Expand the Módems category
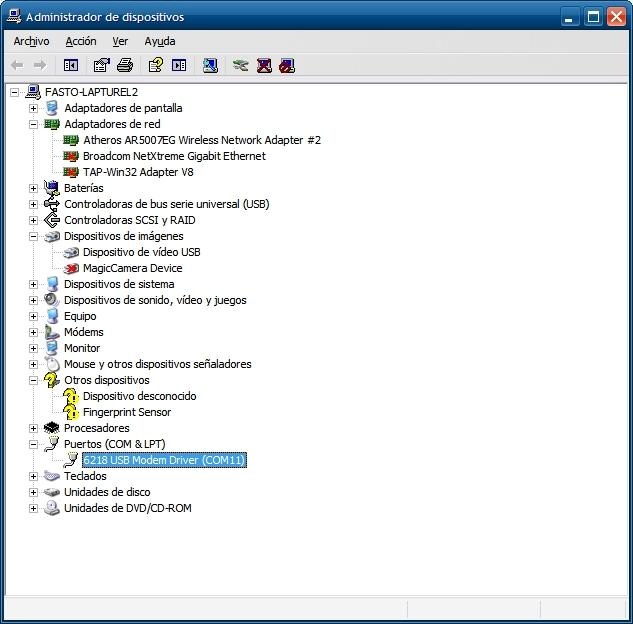633x624 pixels. coord(33,332)
